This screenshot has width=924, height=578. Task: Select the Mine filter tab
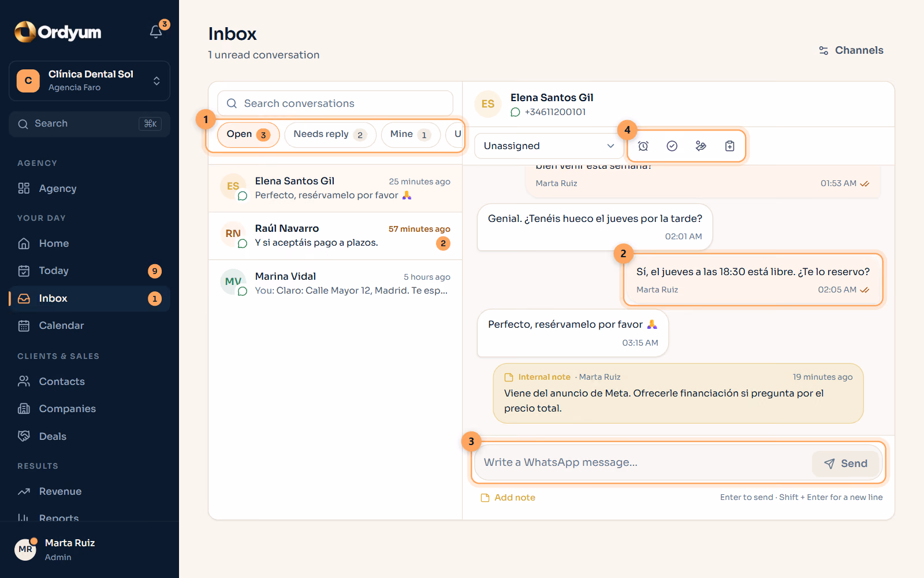click(x=411, y=135)
